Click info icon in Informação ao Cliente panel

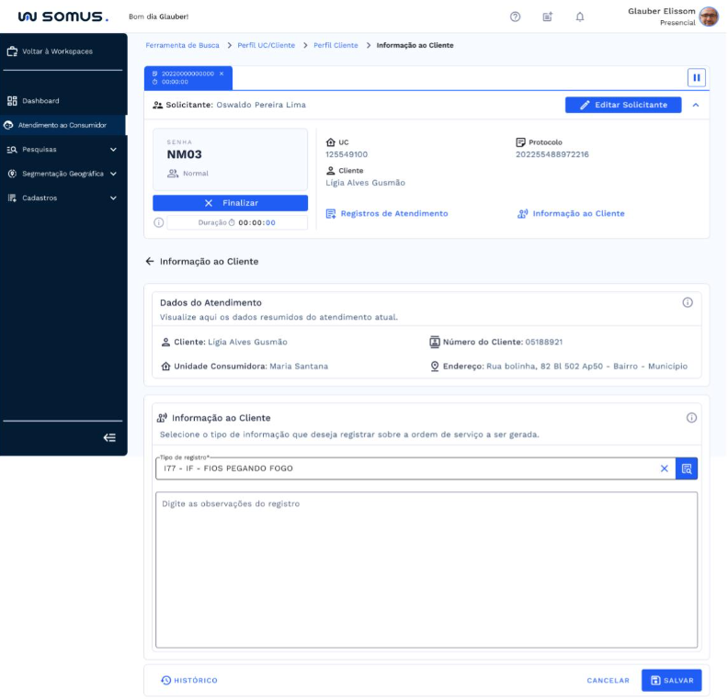(x=691, y=418)
